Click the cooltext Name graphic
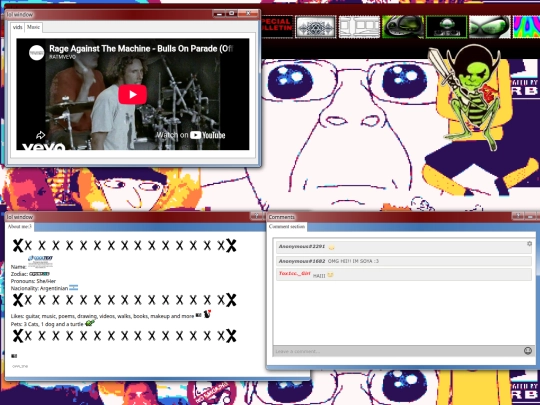The image size is (540, 405). 40,262
